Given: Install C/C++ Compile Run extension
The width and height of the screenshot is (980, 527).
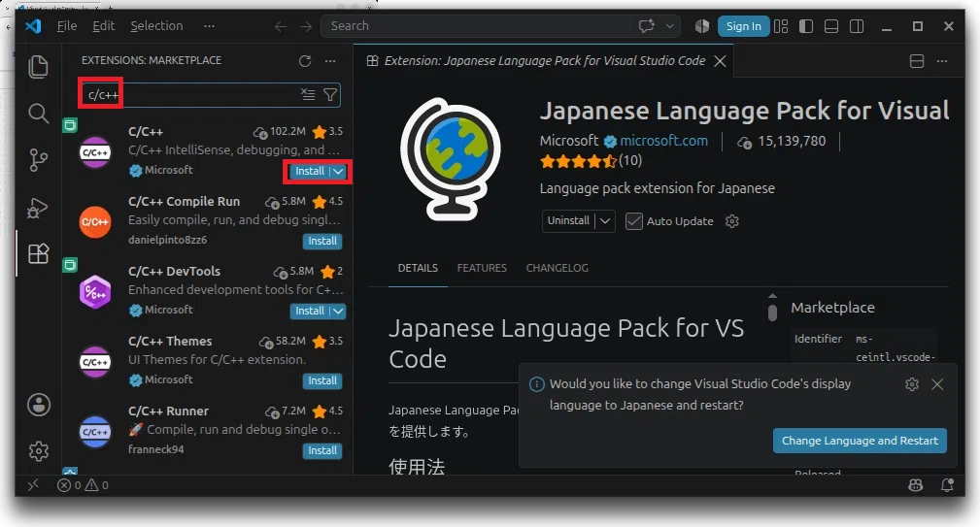Looking at the screenshot, I should [322, 241].
